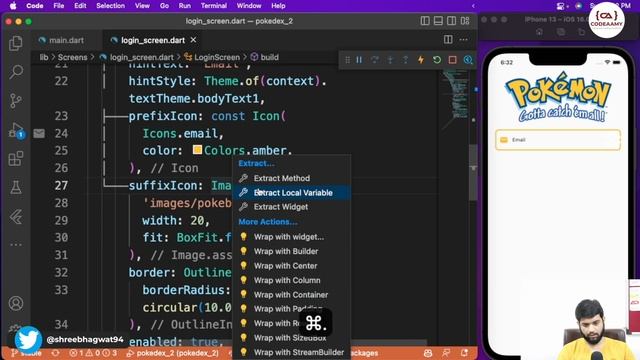Open Source Control view

pyautogui.click(x=16, y=100)
